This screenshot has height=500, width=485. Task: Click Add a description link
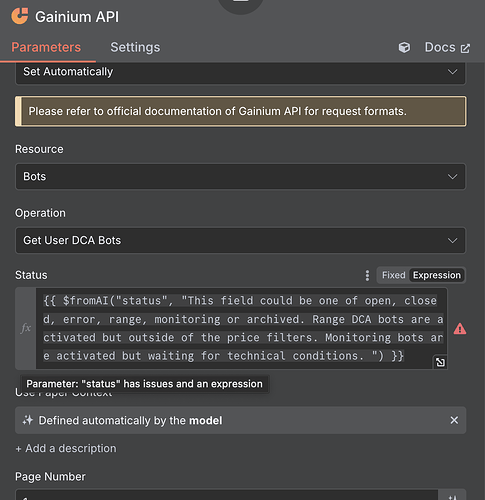tap(66, 448)
